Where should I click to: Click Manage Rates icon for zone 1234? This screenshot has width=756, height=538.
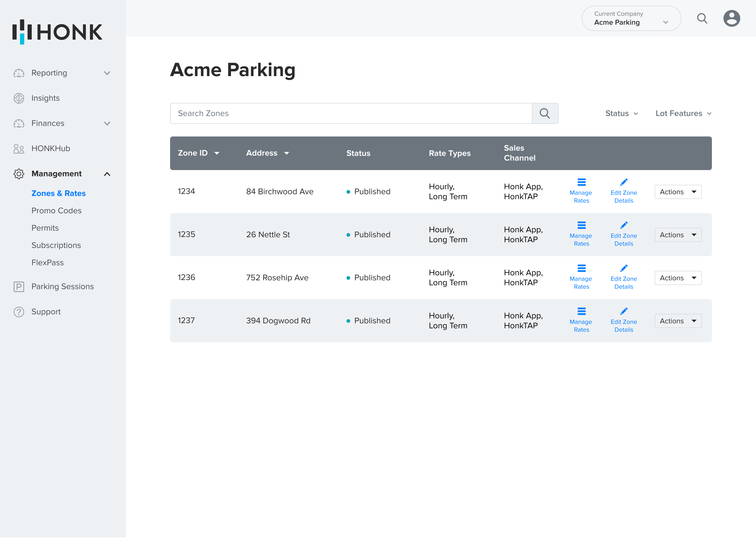click(581, 183)
